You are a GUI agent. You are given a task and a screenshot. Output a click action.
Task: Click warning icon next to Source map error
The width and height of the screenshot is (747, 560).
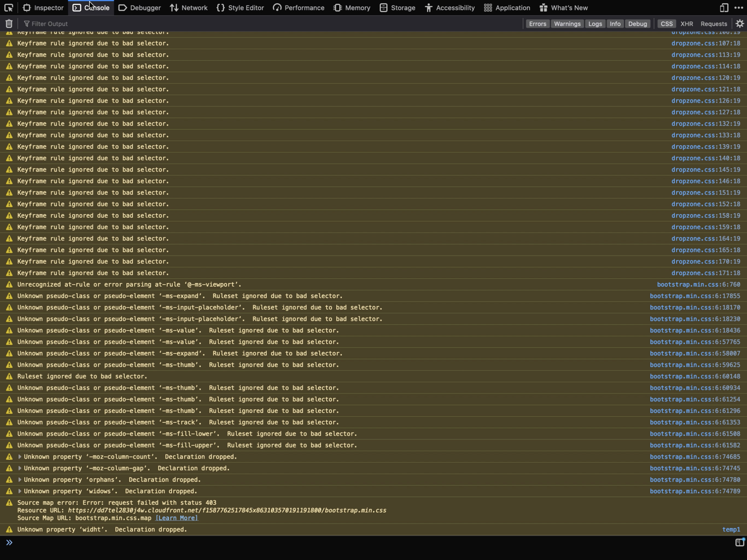[9, 503]
